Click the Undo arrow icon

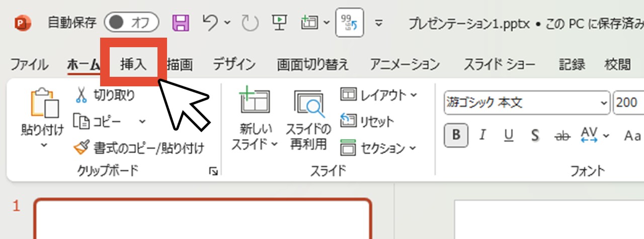point(210,22)
